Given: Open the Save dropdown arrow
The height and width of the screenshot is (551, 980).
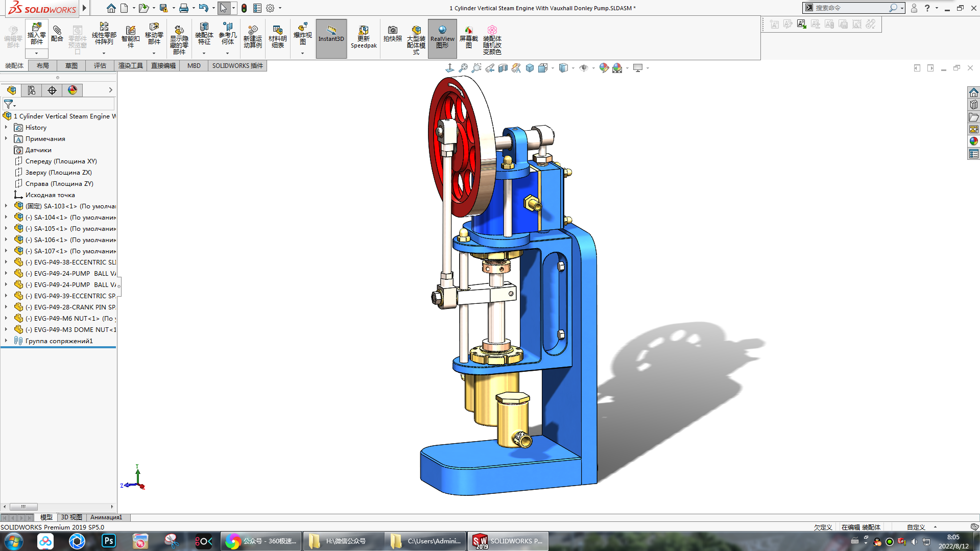Looking at the screenshot, I should tap(174, 8).
